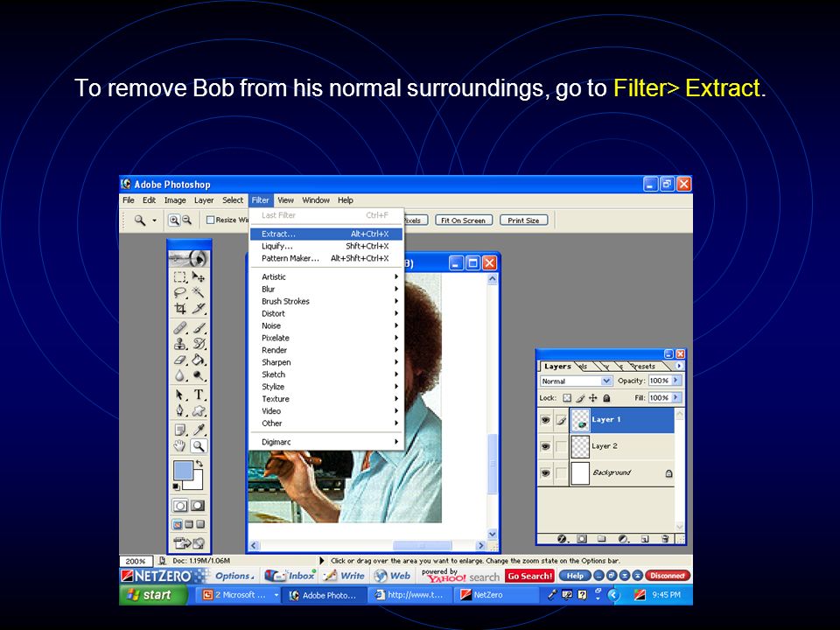Toggle the Resize Windows checkbox in options bar
The width and height of the screenshot is (840, 630).
[211, 220]
